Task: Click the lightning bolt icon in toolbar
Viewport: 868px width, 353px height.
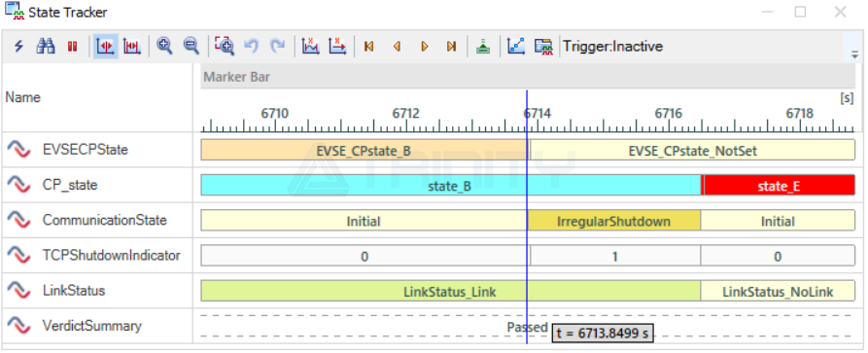Action: pyautogui.click(x=18, y=47)
